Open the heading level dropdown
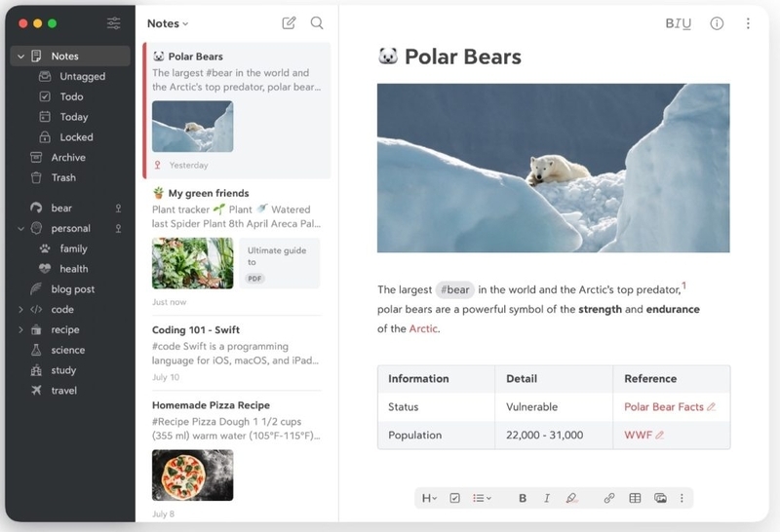 [429, 498]
